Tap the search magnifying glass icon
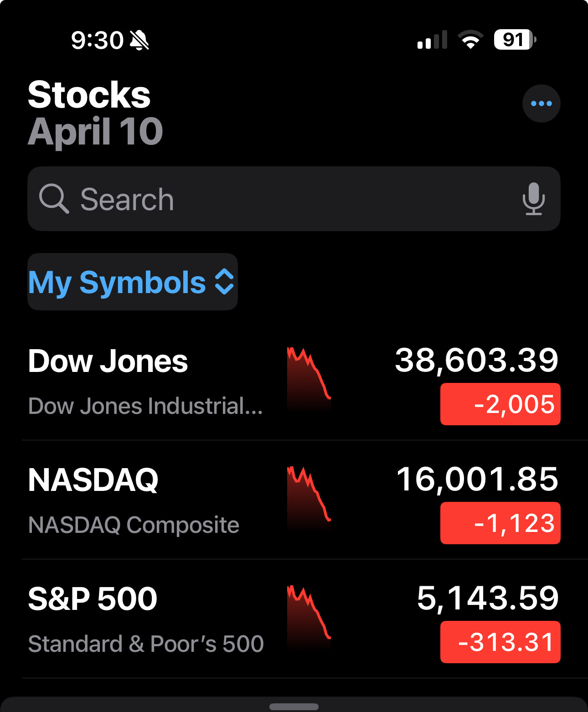Screen dimensions: 588x712 click(x=54, y=199)
